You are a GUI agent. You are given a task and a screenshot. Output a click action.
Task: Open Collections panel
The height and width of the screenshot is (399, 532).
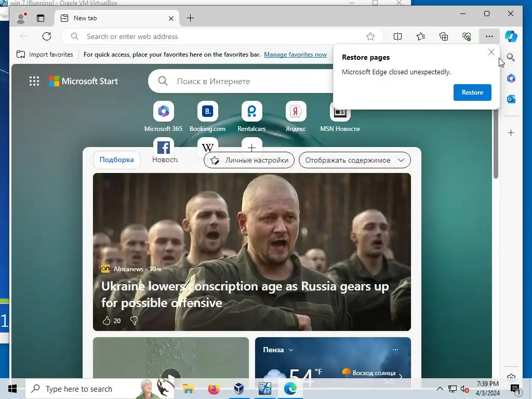click(444, 36)
